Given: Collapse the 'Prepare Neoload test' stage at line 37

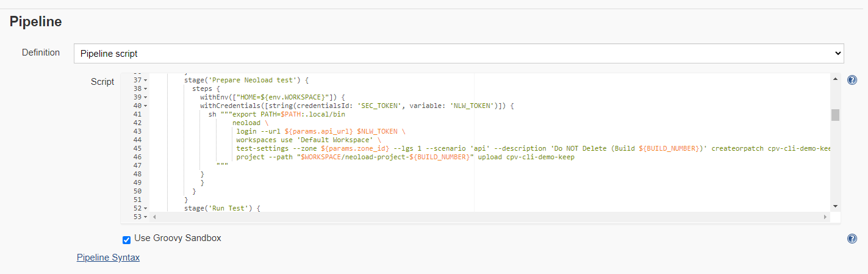Looking at the screenshot, I should (146, 81).
